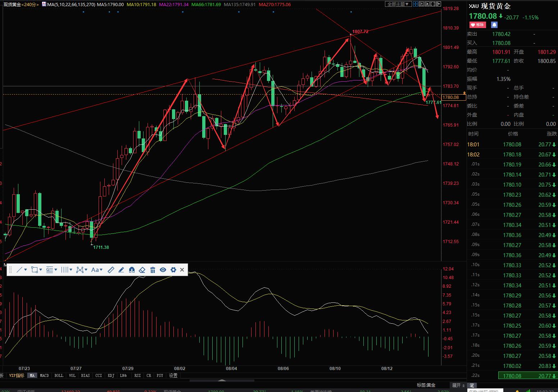Viewport: 558px width, 392px height.
Task: Toggle MA indicator on chart
Action: pyautogui.click(x=32, y=375)
